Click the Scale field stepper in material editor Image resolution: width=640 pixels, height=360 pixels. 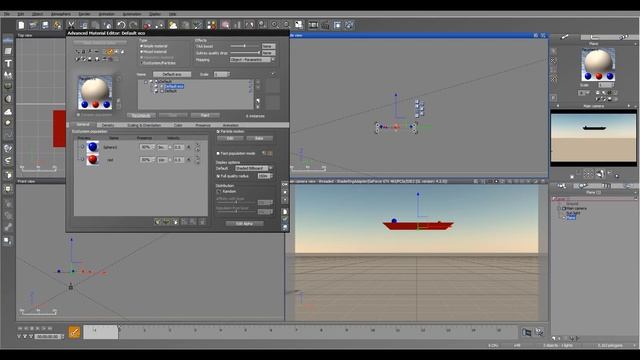coord(228,74)
